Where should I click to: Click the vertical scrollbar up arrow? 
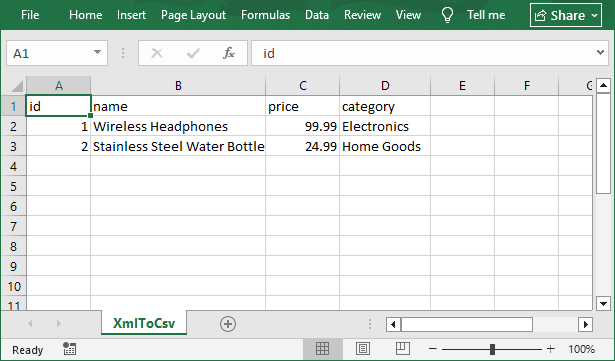click(x=603, y=85)
